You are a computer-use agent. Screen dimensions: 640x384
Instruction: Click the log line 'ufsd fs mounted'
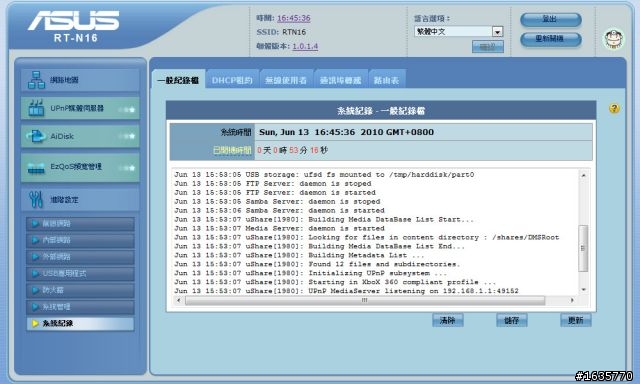click(x=324, y=175)
